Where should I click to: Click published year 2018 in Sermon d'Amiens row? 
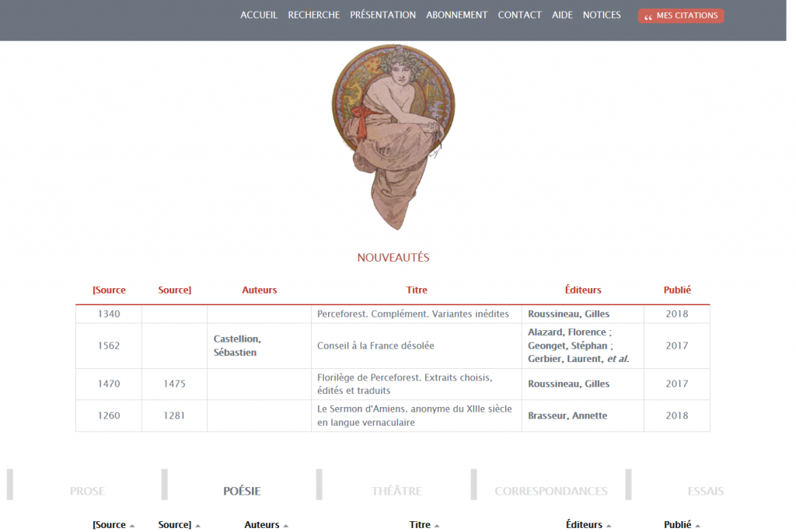click(x=677, y=416)
